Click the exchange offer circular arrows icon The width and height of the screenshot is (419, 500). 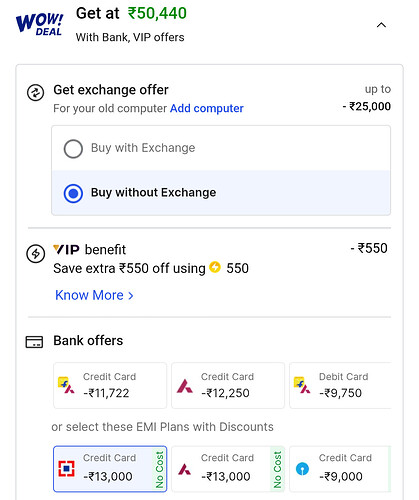tap(35, 93)
